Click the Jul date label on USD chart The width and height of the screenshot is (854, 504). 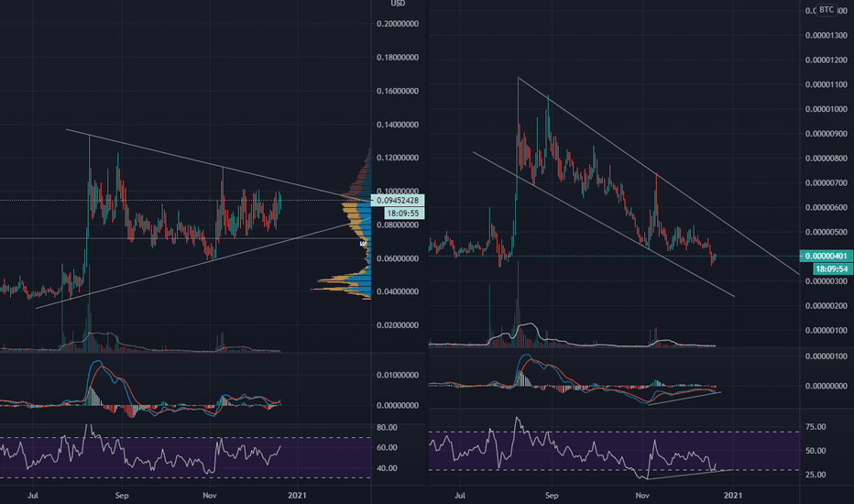(x=33, y=496)
